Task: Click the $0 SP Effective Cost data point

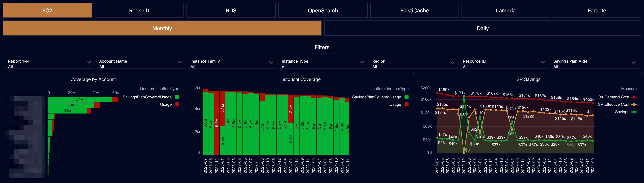Action: (x=464, y=153)
